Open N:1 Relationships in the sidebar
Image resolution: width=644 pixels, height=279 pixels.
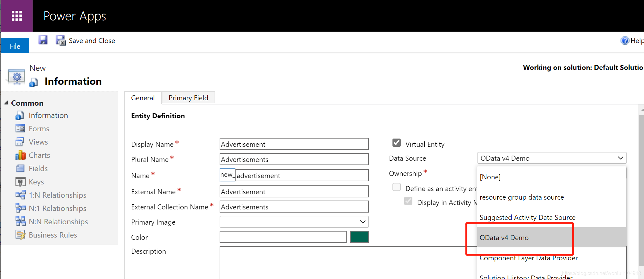tap(58, 208)
